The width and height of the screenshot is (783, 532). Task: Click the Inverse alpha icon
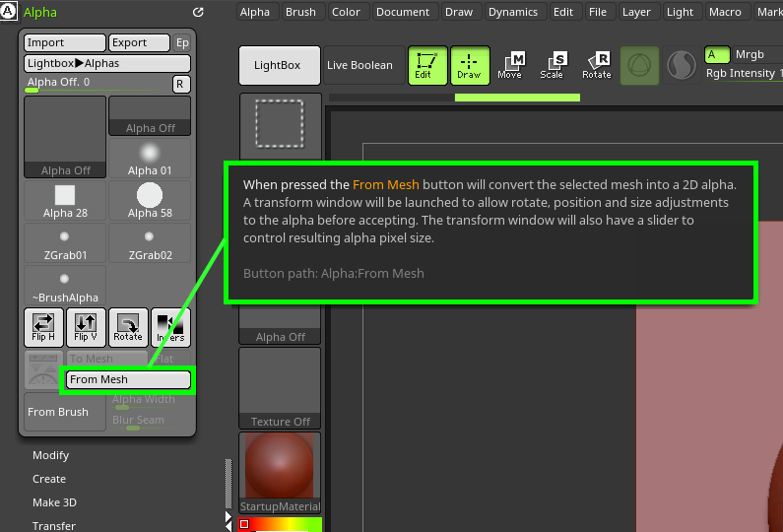point(170,327)
